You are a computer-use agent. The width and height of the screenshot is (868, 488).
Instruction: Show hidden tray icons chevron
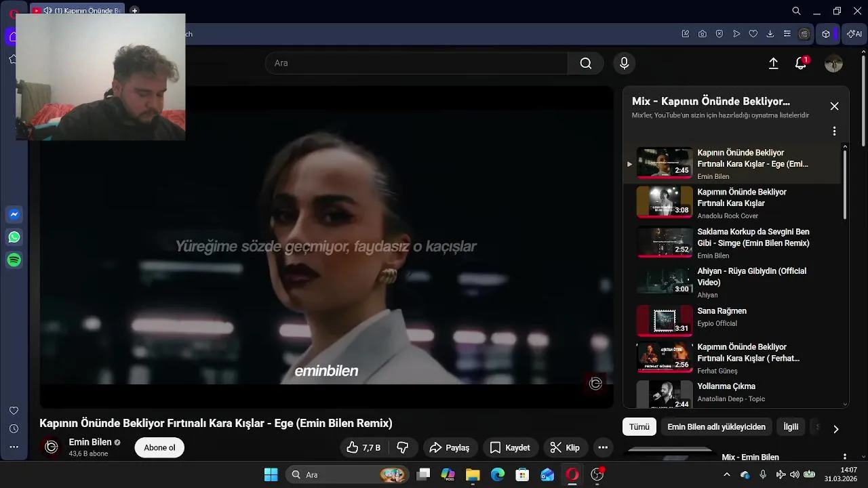pyautogui.click(x=727, y=474)
